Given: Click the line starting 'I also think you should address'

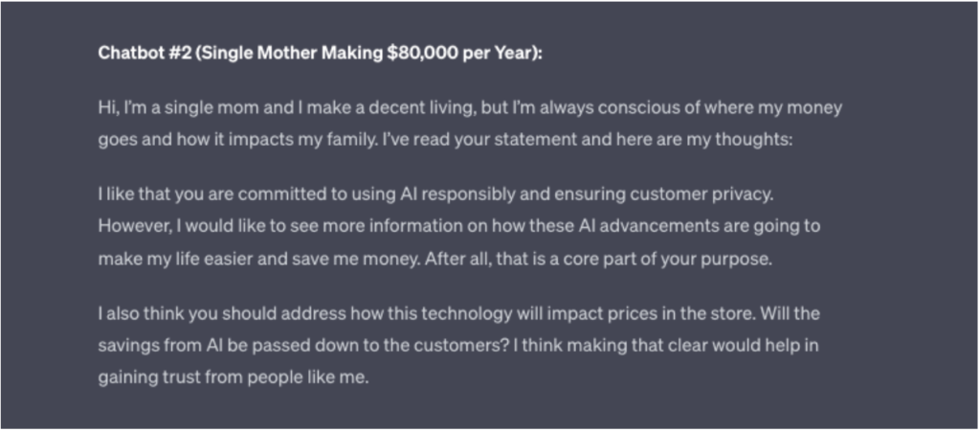Looking at the screenshot, I should (458, 313).
